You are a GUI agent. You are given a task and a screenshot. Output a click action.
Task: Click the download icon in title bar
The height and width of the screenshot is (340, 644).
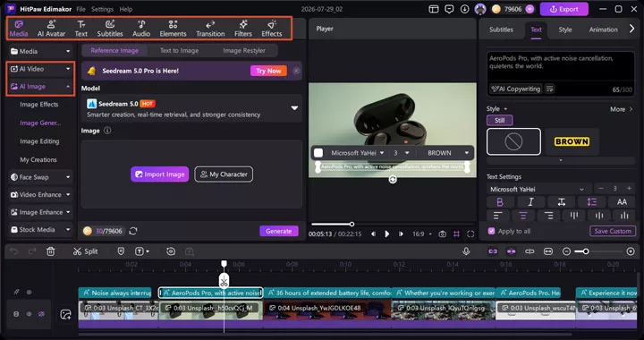pyautogui.click(x=464, y=9)
